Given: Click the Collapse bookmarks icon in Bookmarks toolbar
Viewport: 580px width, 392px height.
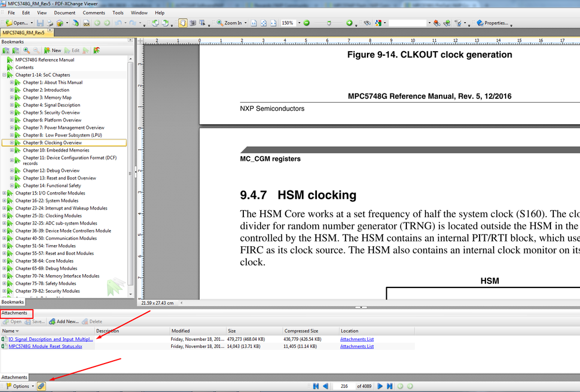Looking at the screenshot, I should point(16,51).
